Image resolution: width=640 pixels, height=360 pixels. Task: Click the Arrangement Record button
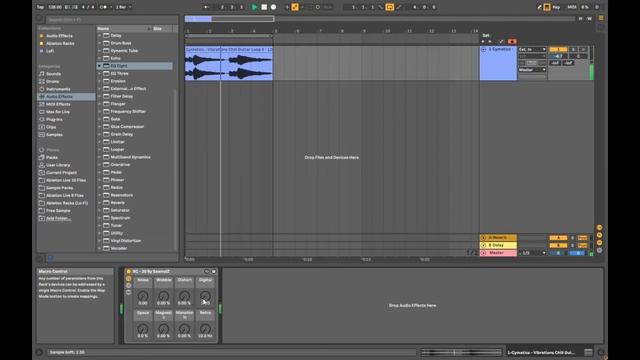[273, 7]
